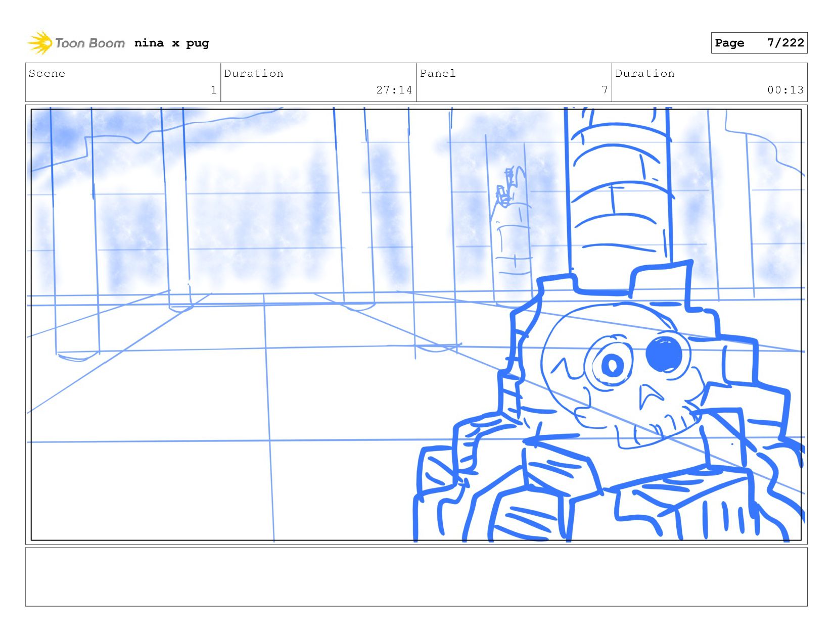Click the panel number '7'
Image resolution: width=834 pixels, height=644 pixels.
click(605, 89)
